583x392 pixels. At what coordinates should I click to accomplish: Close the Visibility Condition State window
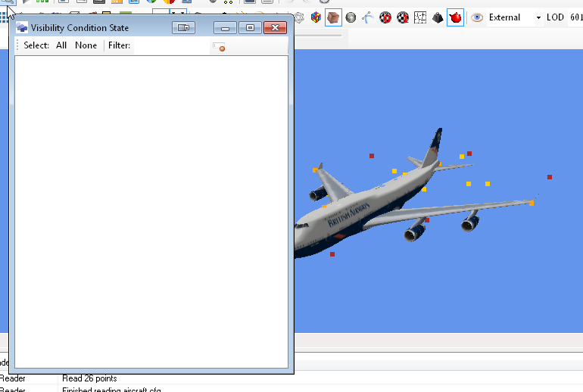point(275,28)
